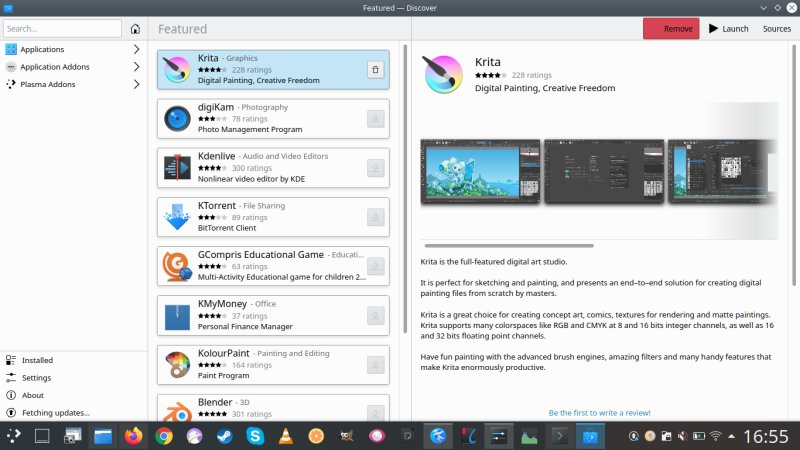Open the About page in the sidebar

(x=33, y=395)
